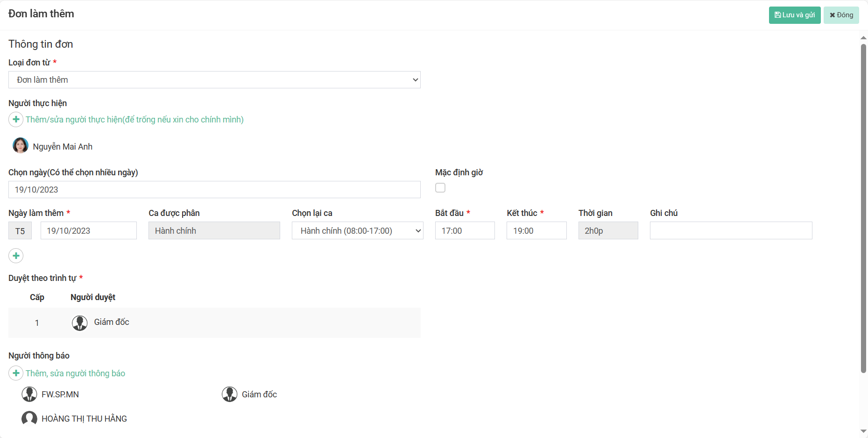Open Thêm, sửa người thông báo link
Screen dimensions: 868x438
(75, 373)
